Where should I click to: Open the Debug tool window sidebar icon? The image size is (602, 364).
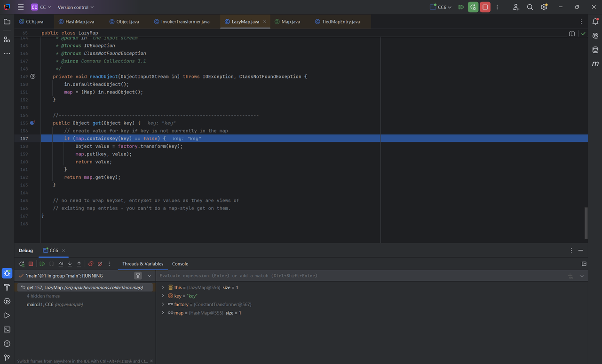pyautogui.click(x=7, y=273)
